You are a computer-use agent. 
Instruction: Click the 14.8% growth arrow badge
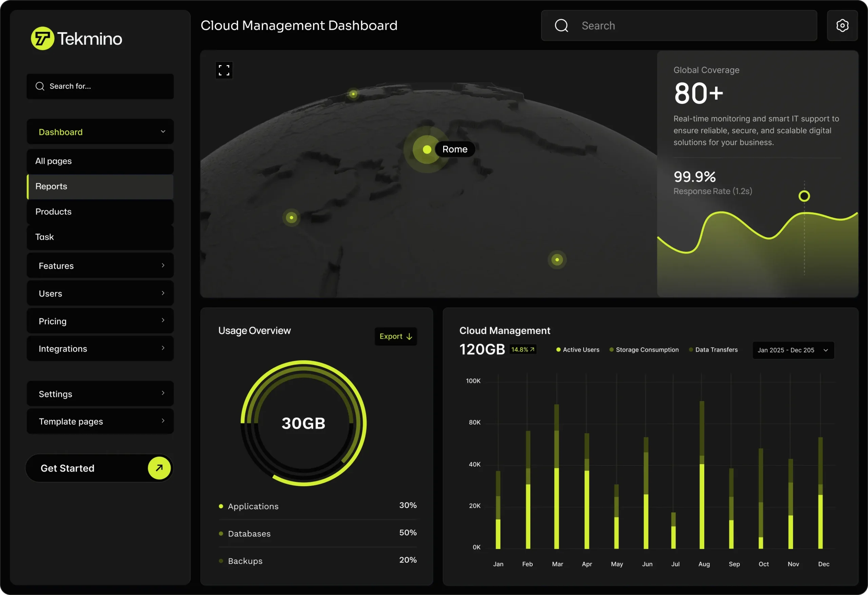522,350
